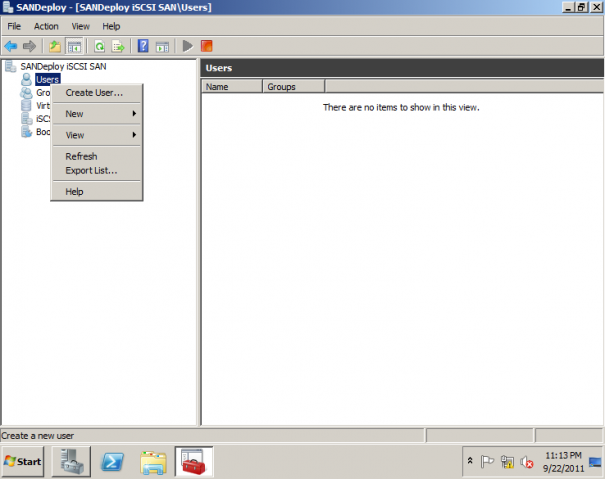Click the Forward arrow toolbar icon
605x479 pixels.
(x=29, y=46)
